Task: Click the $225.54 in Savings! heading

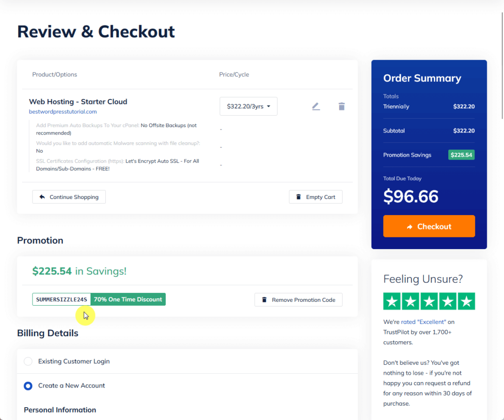Action: tap(79, 271)
